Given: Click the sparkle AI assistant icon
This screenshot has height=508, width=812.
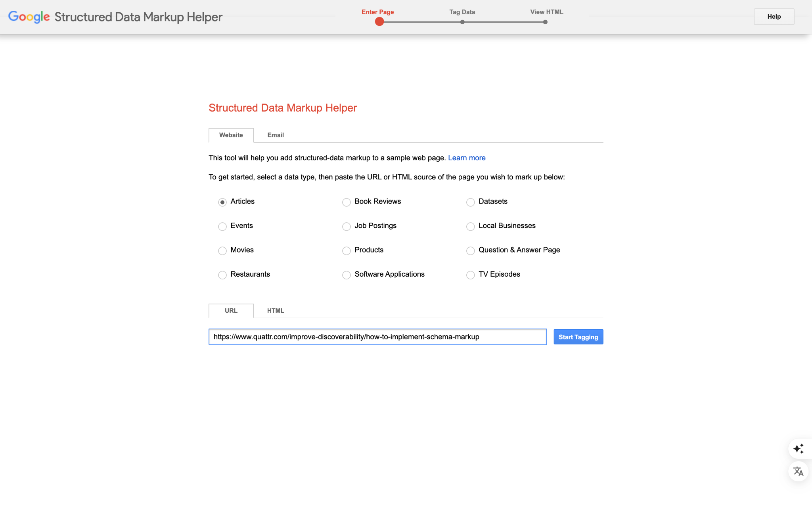Looking at the screenshot, I should tap(799, 449).
